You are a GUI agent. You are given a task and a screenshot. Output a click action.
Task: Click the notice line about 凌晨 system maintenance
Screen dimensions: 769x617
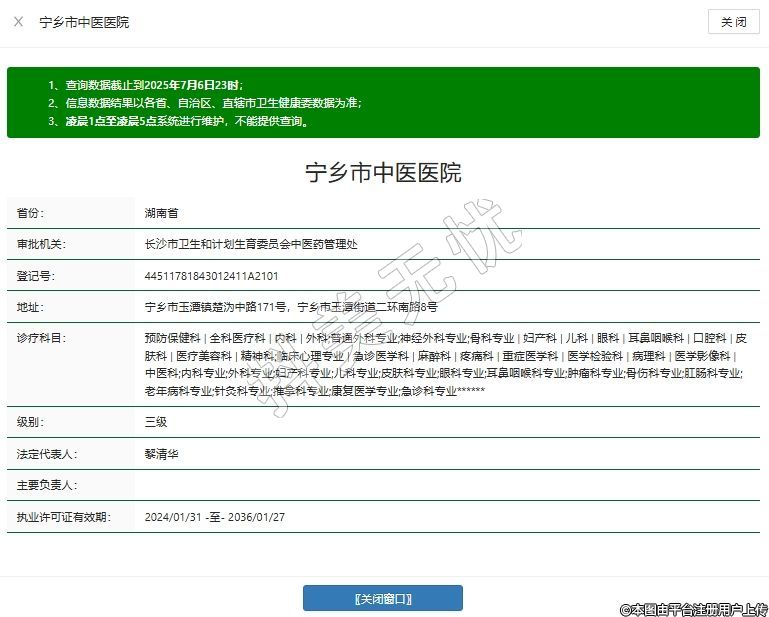(x=177, y=121)
